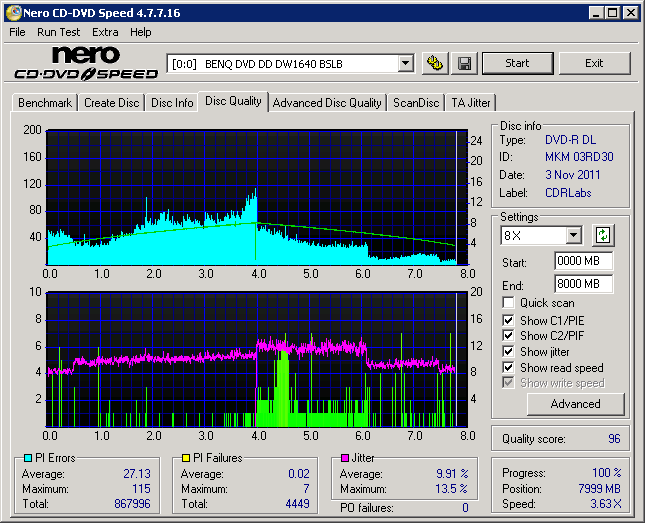Open the Advanced settings button
645x523 pixels.
click(x=575, y=404)
